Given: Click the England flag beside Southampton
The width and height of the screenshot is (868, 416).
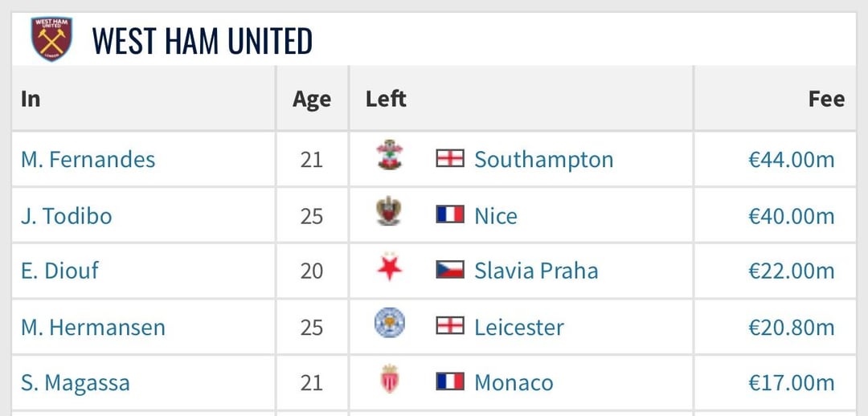Looking at the screenshot, I should (x=450, y=158).
